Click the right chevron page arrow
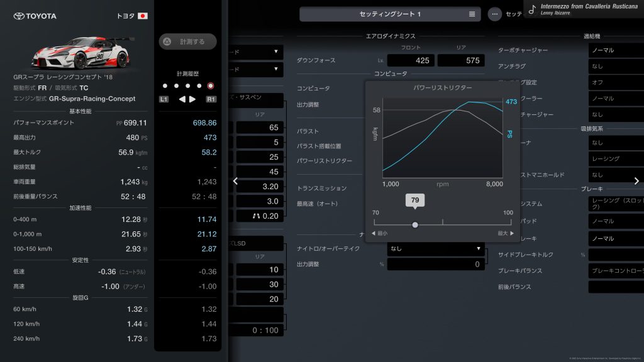This screenshot has height=362, width=644. point(636,181)
